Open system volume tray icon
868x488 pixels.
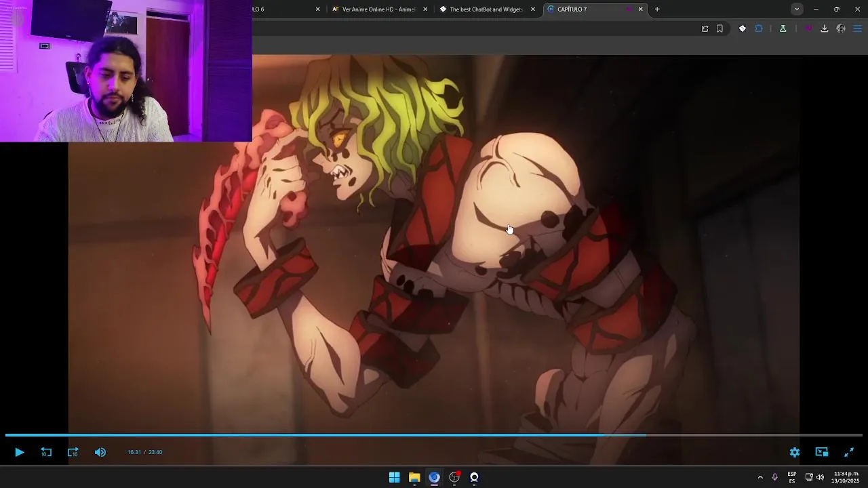820,477
